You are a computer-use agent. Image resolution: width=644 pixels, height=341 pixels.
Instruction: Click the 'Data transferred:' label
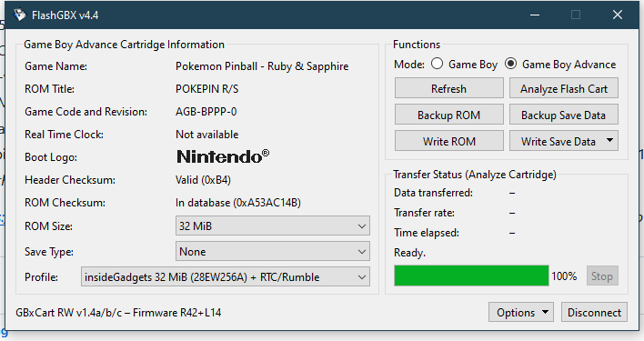pyautogui.click(x=433, y=193)
